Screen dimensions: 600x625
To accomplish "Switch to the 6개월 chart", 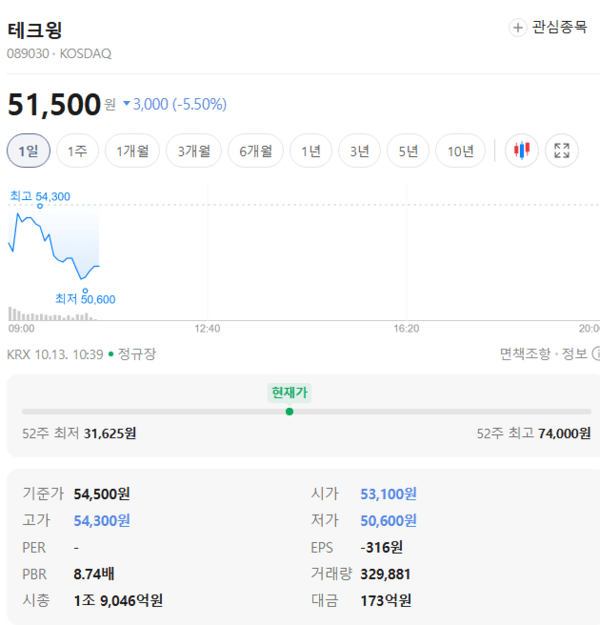I will click(x=256, y=151).
